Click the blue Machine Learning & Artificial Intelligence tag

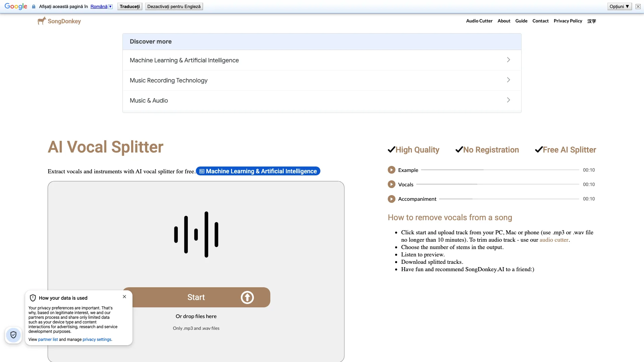258,171
